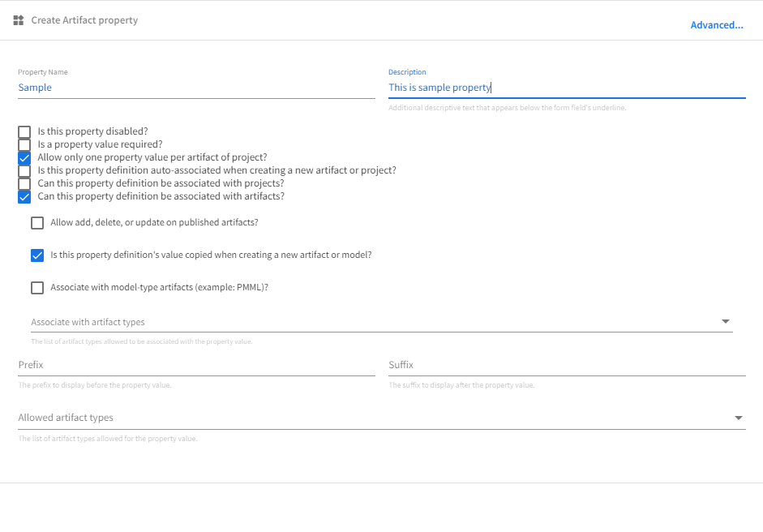Select the Prefix input field
Image resolution: width=763 pixels, height=532 pixels.
[196, 365]
